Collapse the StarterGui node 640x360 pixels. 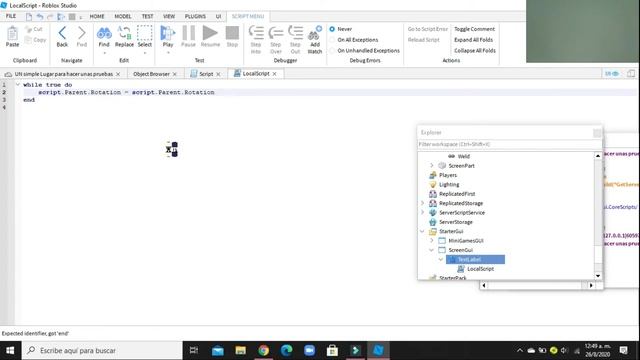tap(422, 231)
